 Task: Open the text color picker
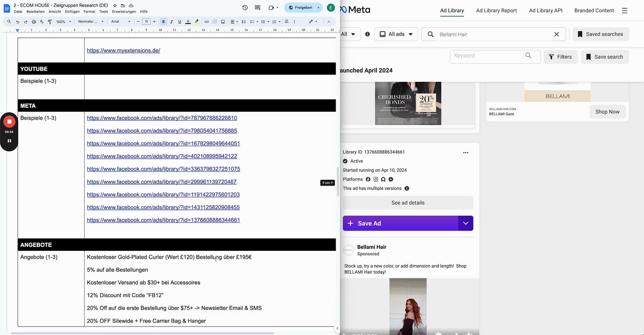click(188, 21)
